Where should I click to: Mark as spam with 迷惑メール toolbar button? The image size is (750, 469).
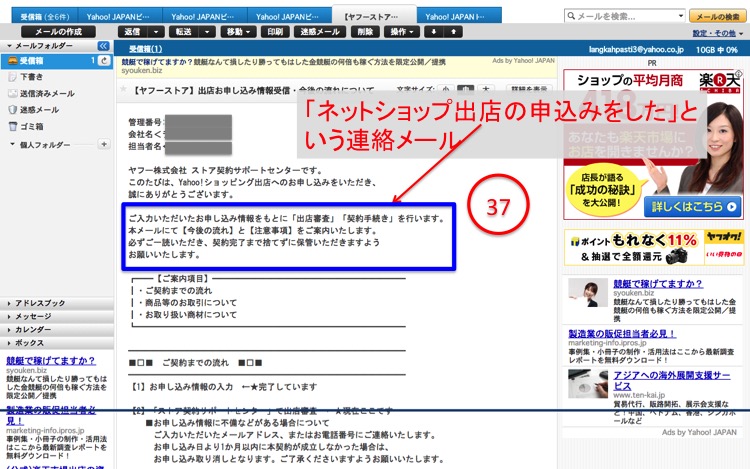pos(320,32)
